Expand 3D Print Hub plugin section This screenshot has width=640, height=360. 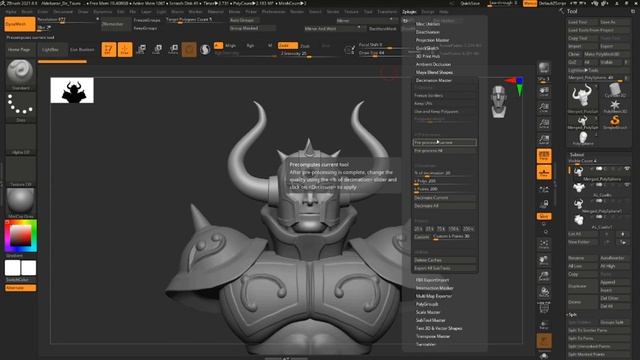pyautogui.click(x=427, y=56)
